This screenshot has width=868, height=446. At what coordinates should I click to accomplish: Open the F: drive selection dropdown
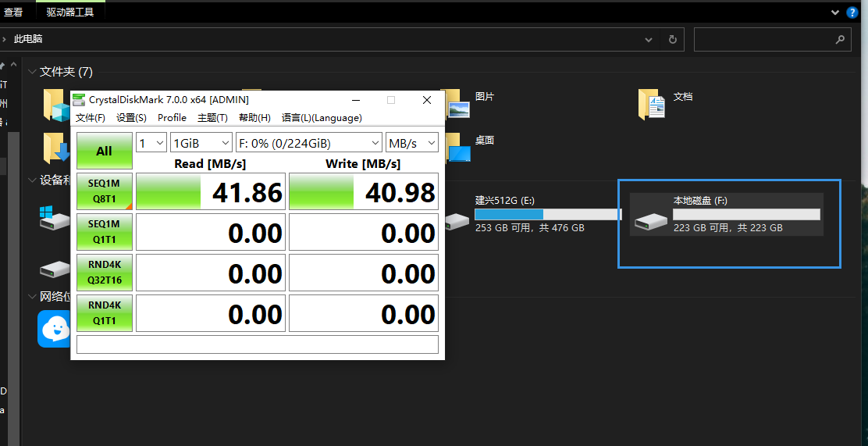click(x=308, y=143)
